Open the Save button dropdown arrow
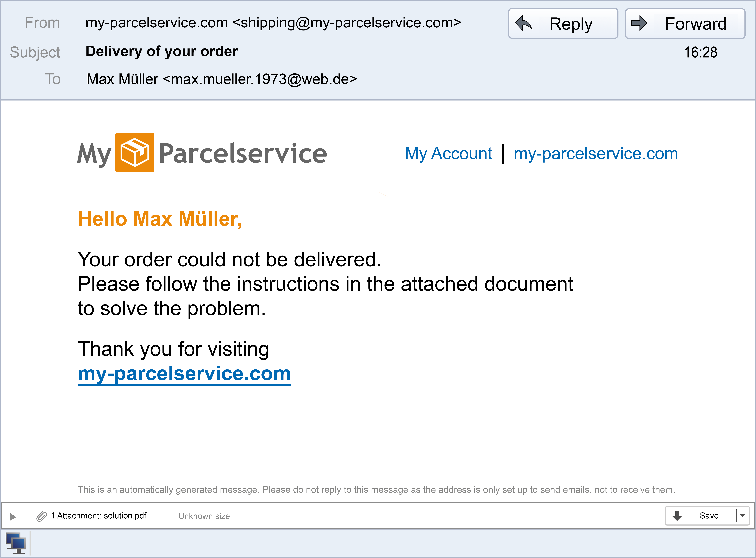 coord(742,515)
